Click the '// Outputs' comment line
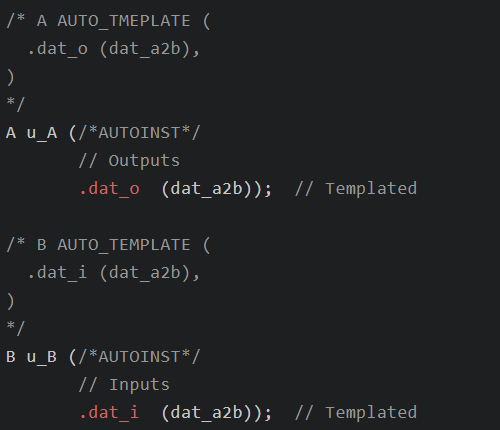The height and width of the screenshot is (430, 500). (x=129, y=161)
